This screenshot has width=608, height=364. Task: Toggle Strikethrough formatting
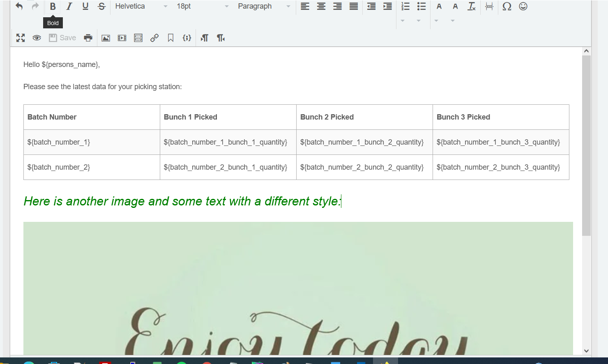click(x=101, y=6)
